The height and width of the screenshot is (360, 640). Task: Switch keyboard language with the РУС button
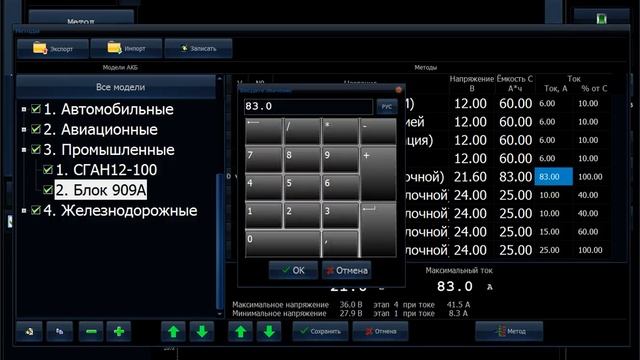pyautogui.click(x=387, y=107)
